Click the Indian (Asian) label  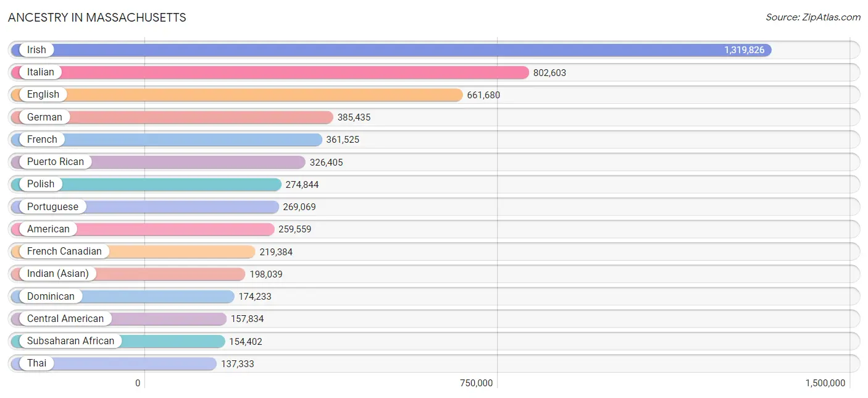point(57,274)
